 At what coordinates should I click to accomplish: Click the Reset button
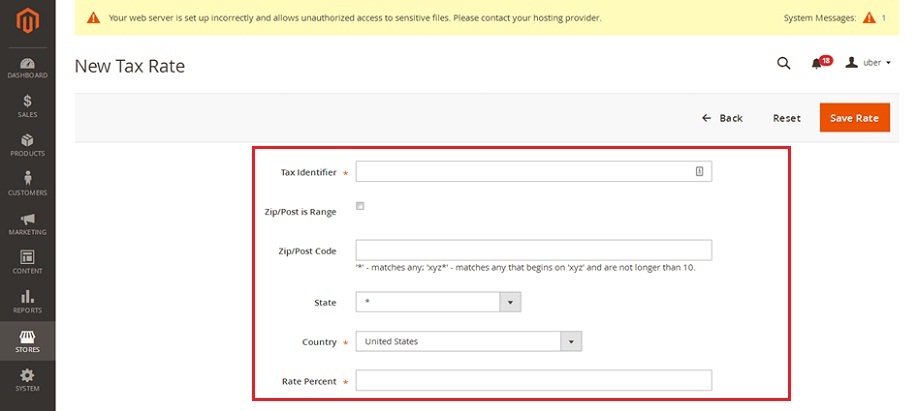tap(786, 118)
